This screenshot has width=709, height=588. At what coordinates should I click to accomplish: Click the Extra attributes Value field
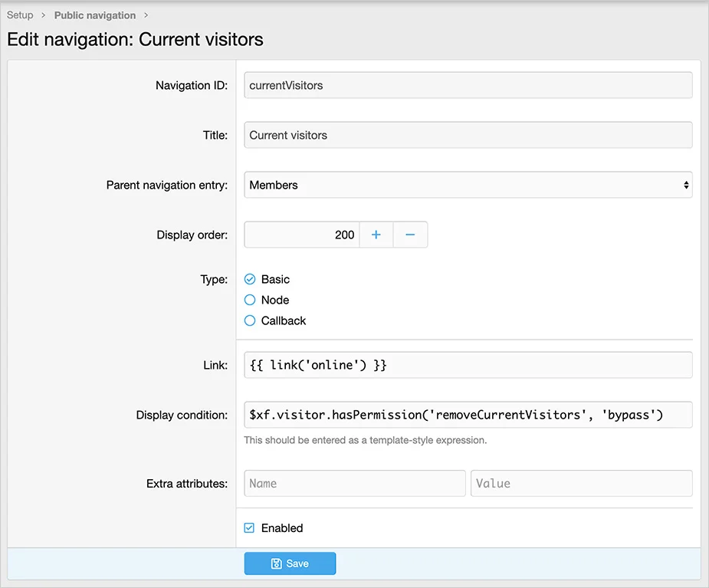pos(581,483)
